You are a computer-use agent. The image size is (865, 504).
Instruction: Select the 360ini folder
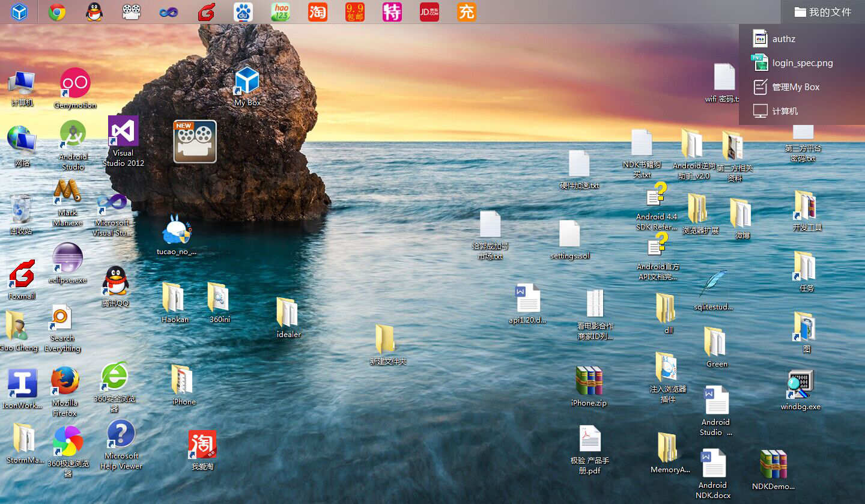pyautogui.click(x=220, y=303)
